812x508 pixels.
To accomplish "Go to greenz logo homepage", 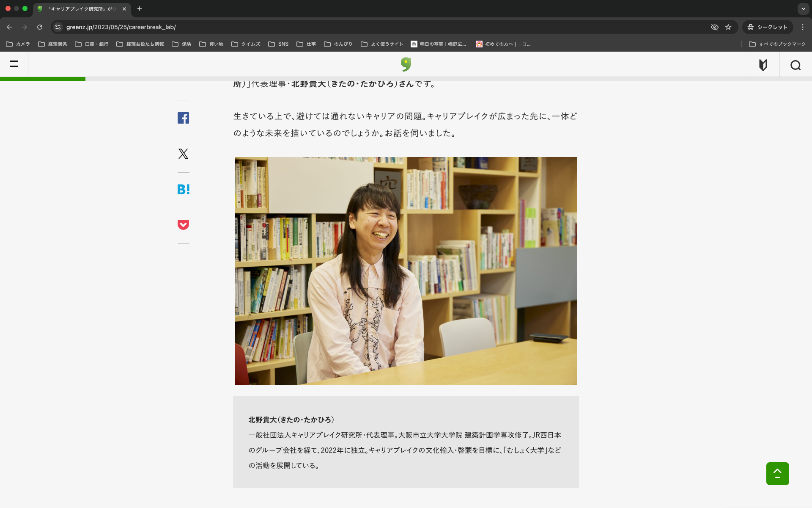I will click(x=406, y=64).
